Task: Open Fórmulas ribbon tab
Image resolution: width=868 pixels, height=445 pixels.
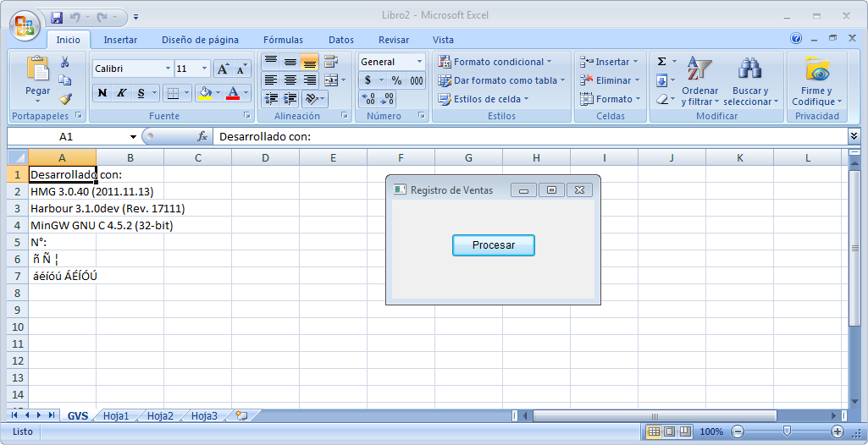Action: point(283,40)
